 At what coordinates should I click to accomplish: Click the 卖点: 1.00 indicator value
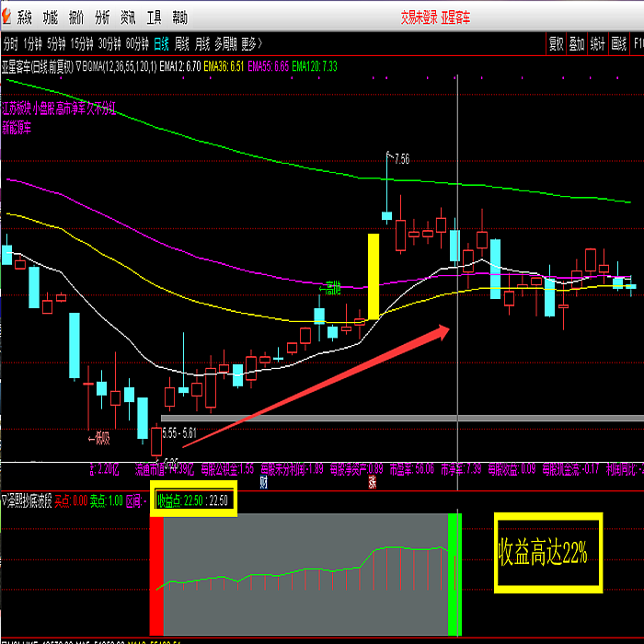pos(107,500)
